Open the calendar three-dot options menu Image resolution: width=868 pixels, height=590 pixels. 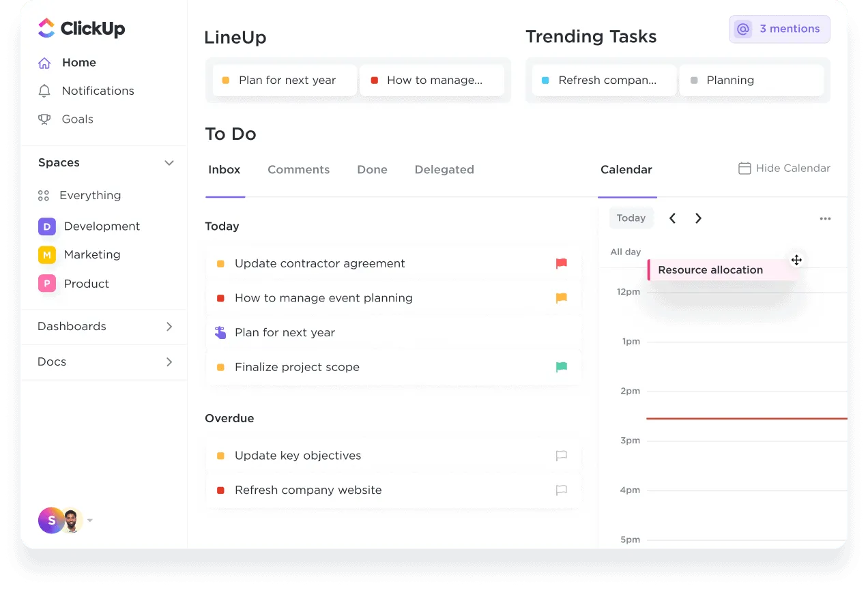click(x=825, y=219)
